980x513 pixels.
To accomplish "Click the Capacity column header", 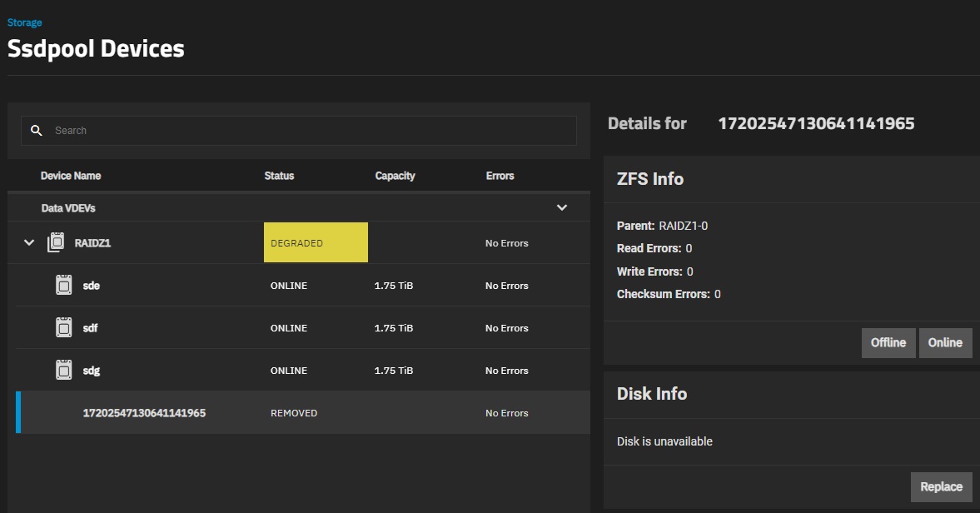I will [395, 176].
